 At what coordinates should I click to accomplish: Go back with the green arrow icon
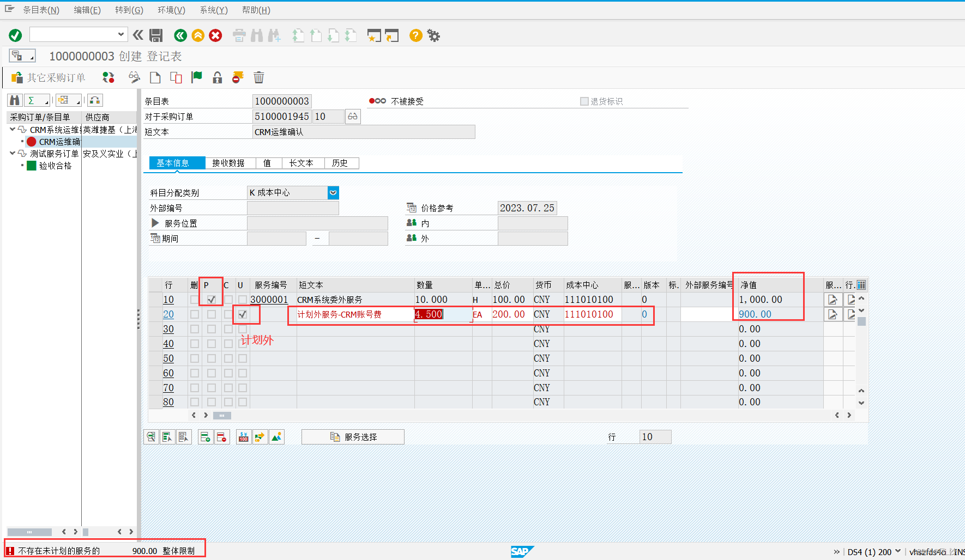pyautogui.click(x=180, y=35)
